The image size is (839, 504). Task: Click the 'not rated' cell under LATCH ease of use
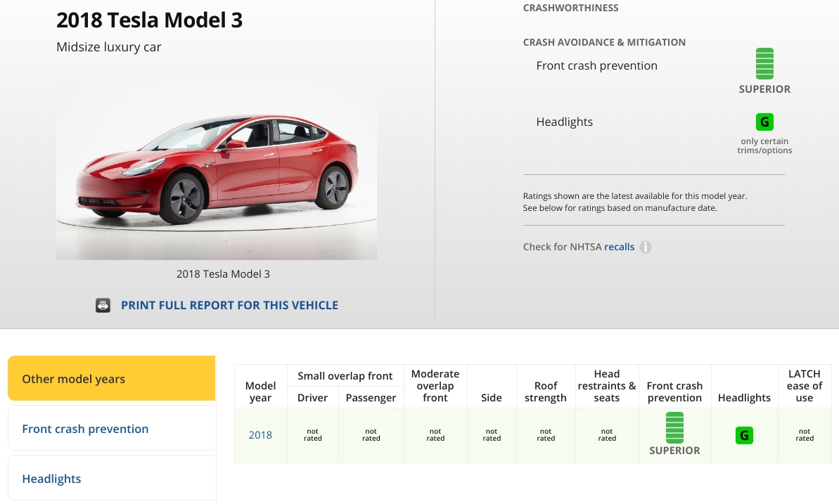[805, 435]
